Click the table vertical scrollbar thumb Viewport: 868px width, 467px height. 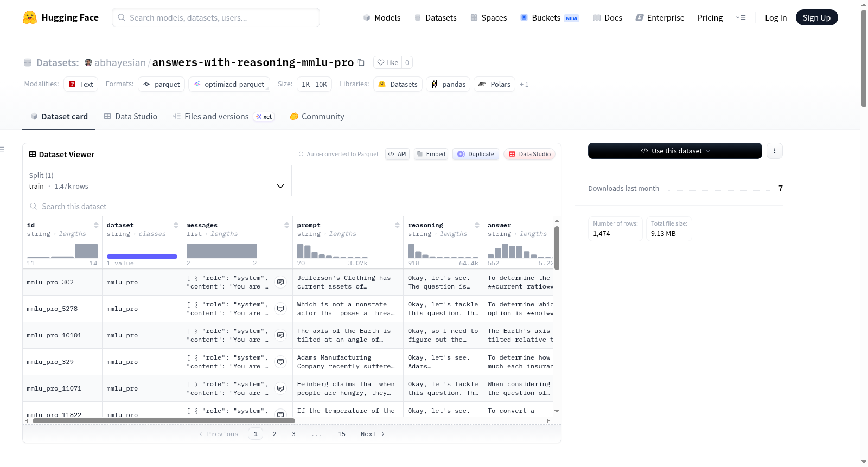557,248
